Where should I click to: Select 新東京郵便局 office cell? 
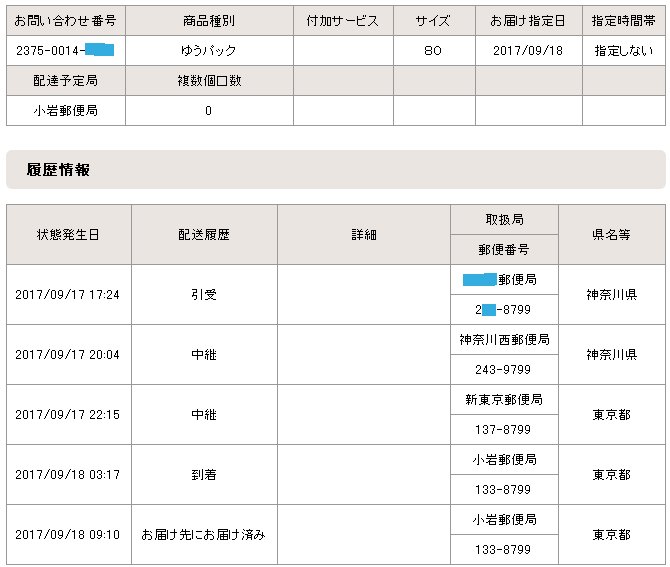click(x=504, y=400)
